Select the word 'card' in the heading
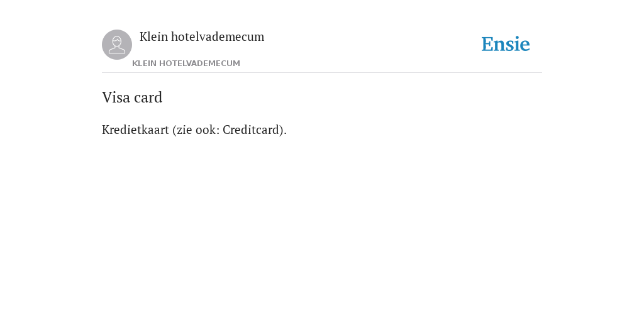The width and height of the screenshot is (644, 322). 148,97
